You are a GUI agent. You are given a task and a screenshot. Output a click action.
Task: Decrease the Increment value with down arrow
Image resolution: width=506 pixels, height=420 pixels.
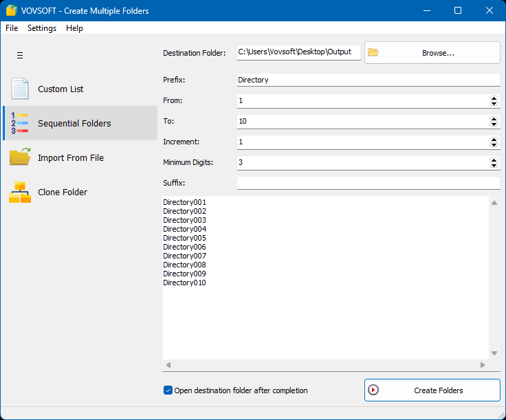pyautogui.click(x=494, y=145)
